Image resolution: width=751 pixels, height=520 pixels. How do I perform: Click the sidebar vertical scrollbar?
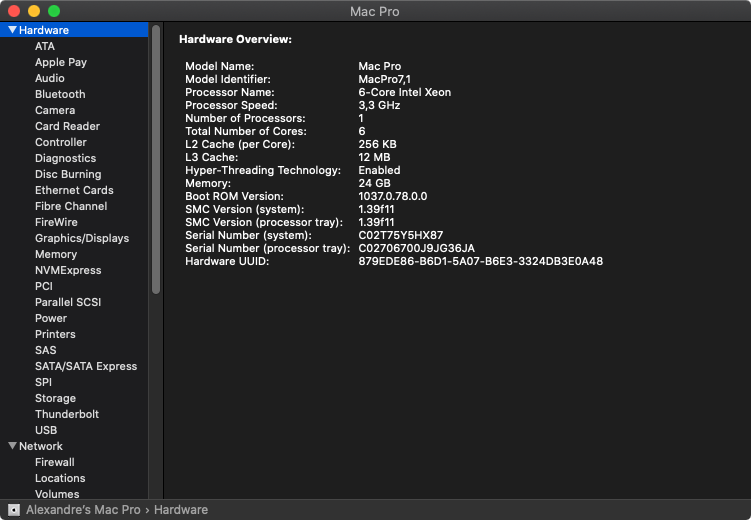pos(156,160)
